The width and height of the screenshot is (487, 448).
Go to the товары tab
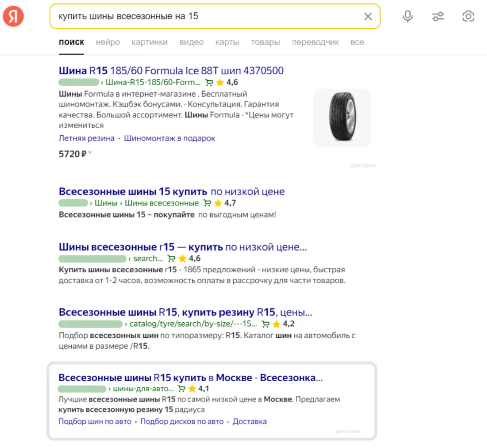266,42
